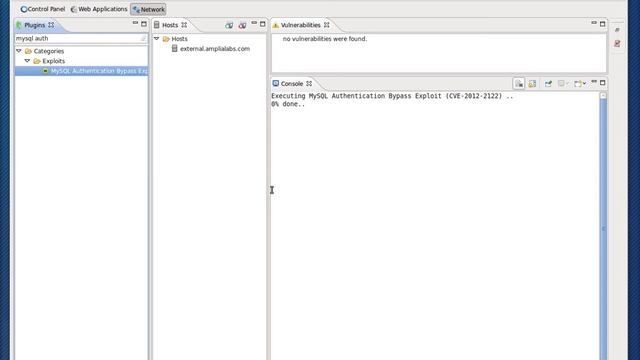This screenshot has height=360, width=640.
Task: Click the pin console icon
Action: tap(548, 84)
